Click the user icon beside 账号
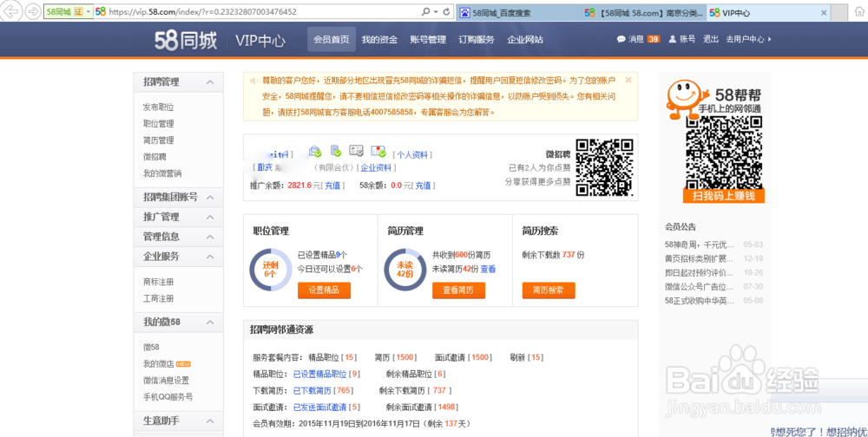868x437 pixels. (x=673, y=39)
